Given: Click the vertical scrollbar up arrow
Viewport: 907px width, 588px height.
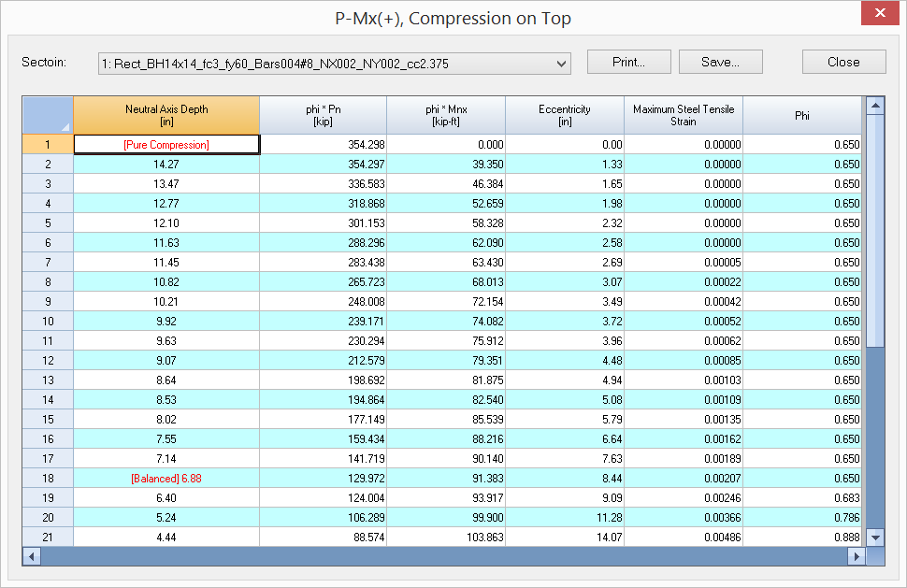Looking at the screenshot, I should point(875,105).
